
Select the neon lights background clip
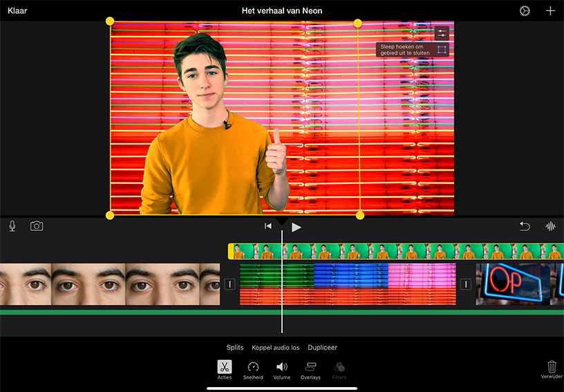point(348,284)
